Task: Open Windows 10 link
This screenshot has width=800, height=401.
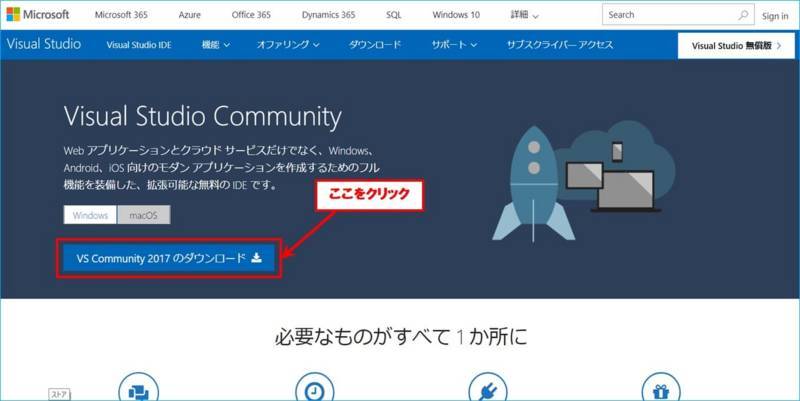Action: coord(456,15)
